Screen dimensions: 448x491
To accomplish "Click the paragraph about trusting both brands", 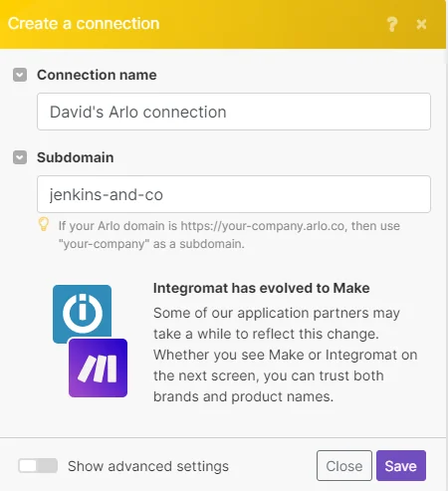I will pyautogui.click(x=286, y=355).
